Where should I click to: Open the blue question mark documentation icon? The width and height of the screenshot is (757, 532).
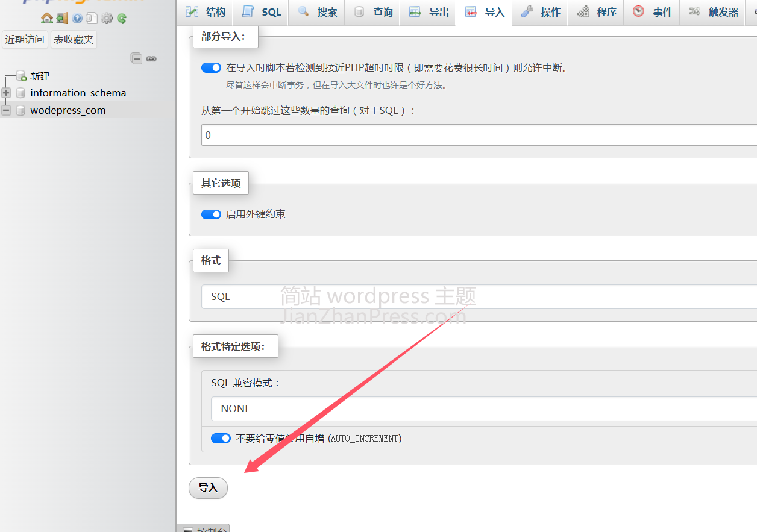coord(77,19)
